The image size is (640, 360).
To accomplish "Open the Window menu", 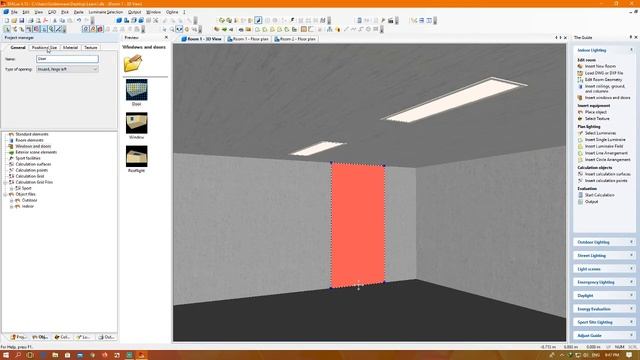I will point(153,12).
